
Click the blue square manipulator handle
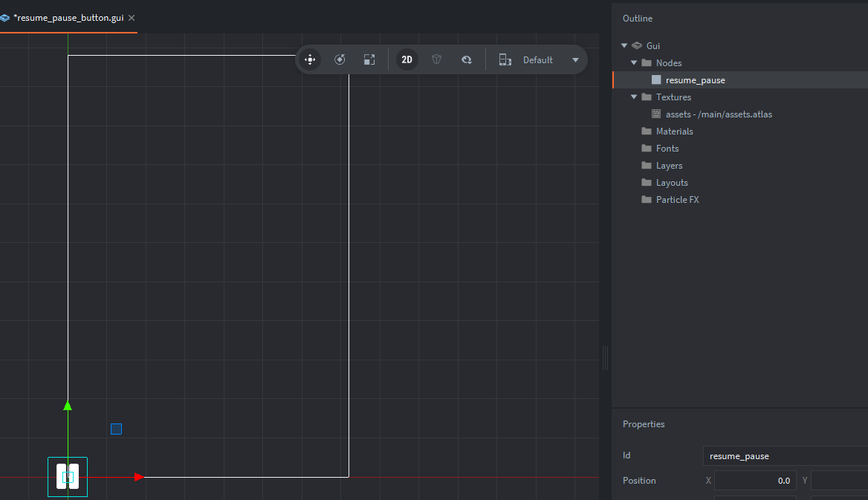[116, 429]
